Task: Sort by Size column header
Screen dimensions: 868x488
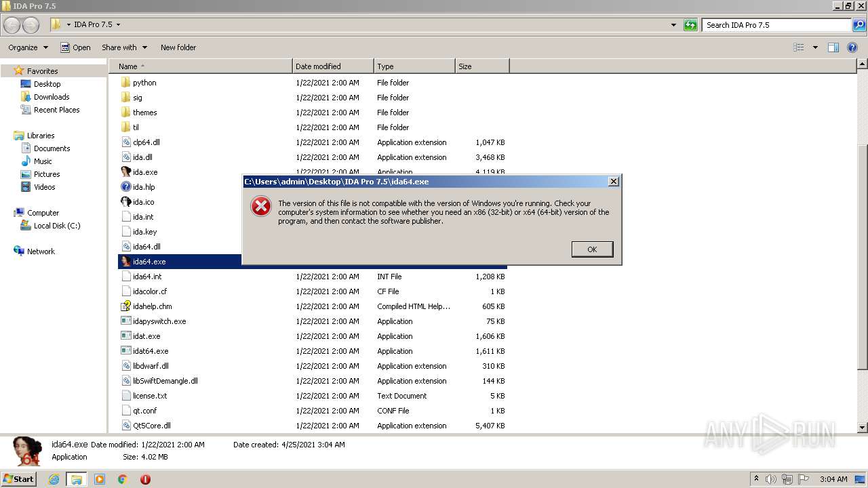Action: point(482,66)
